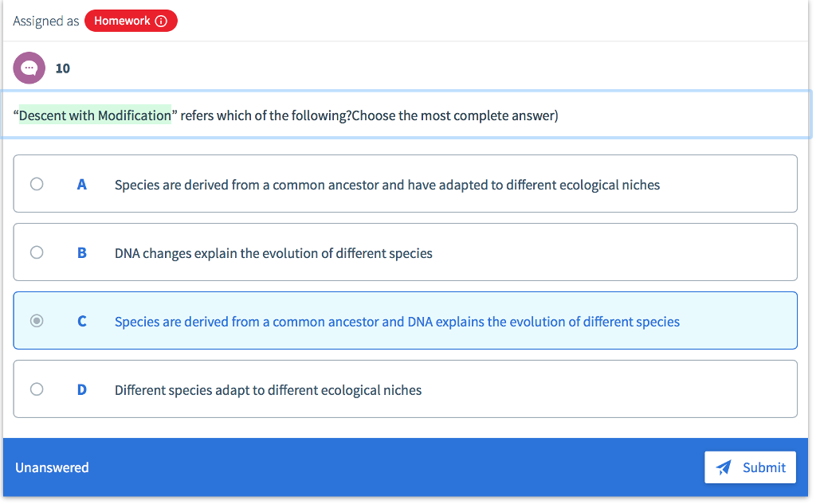Open the comment bubble icon beside question 10
The height and width of the screenshot is (504, 816).
(29, 68)
